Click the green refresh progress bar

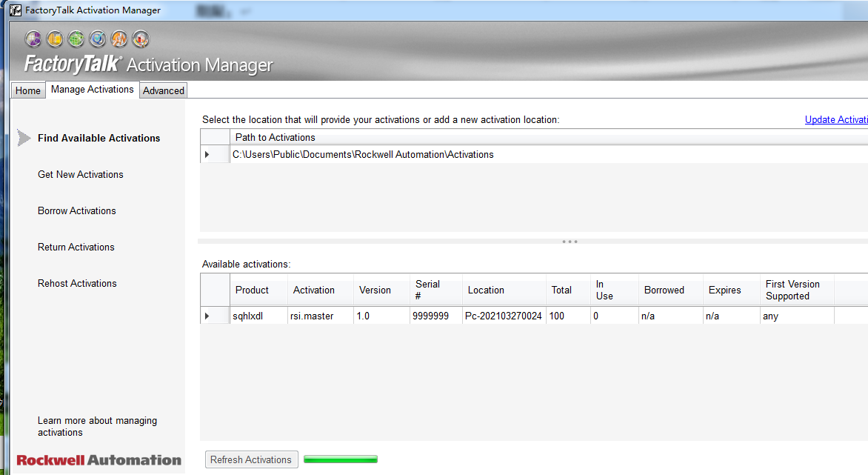(341, 459)
